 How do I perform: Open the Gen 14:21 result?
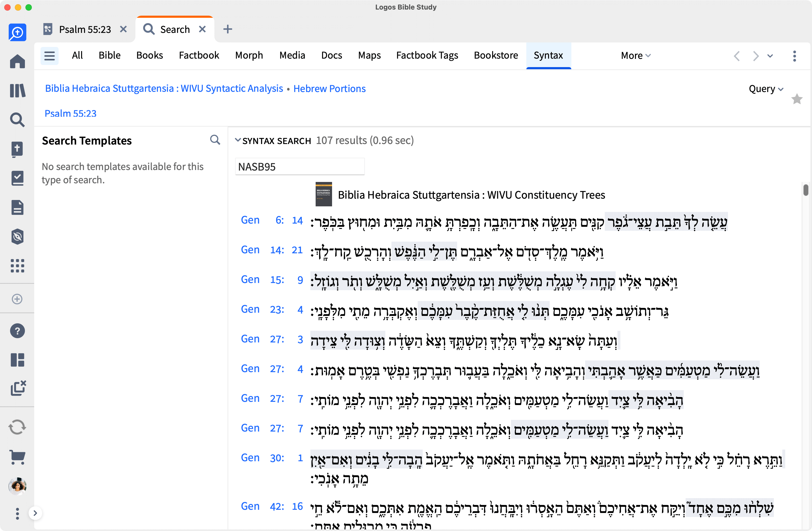[272, 250]
